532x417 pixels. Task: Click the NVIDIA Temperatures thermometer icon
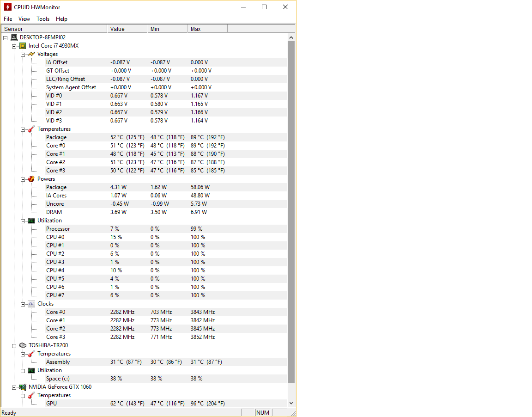pyautogui.click(x=31, y=396)
